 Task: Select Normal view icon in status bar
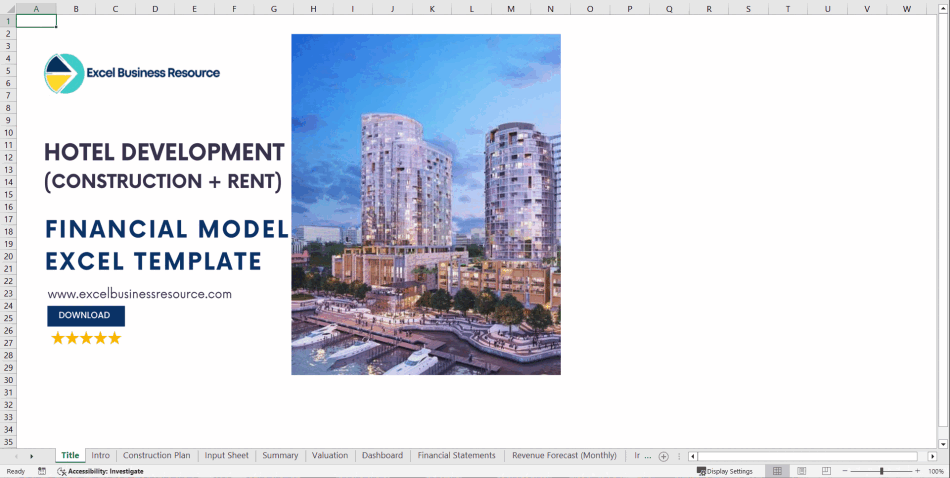tap(777, 471)
